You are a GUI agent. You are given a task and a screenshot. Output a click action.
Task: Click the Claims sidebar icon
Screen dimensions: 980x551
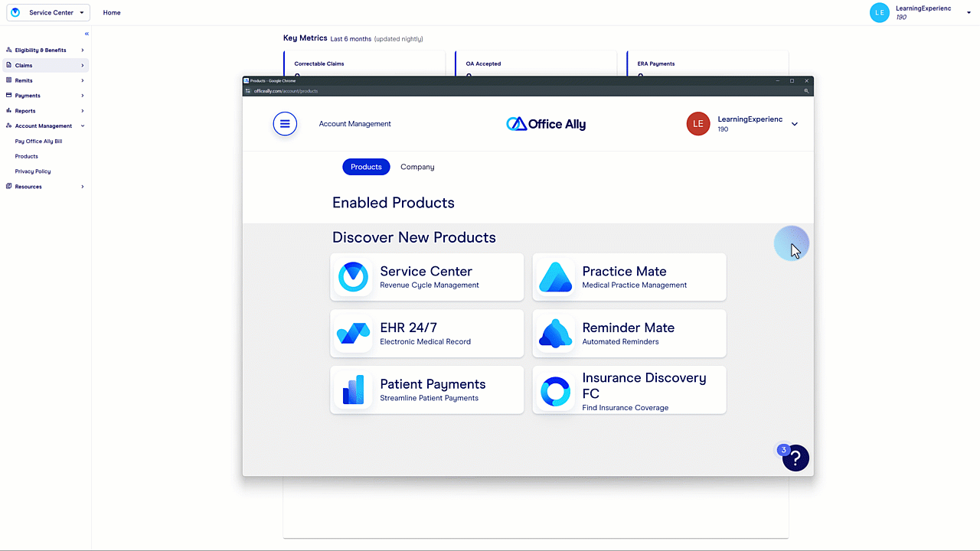click(8, 65)
